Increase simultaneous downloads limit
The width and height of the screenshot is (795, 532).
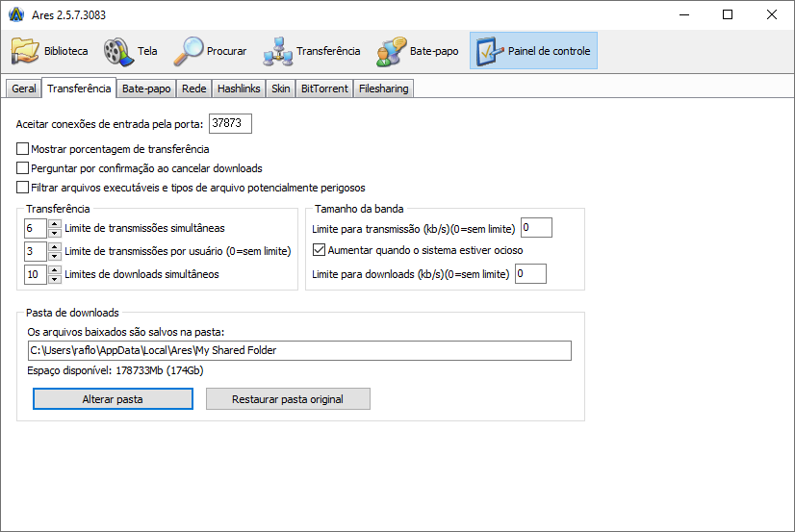click(54, 270)
